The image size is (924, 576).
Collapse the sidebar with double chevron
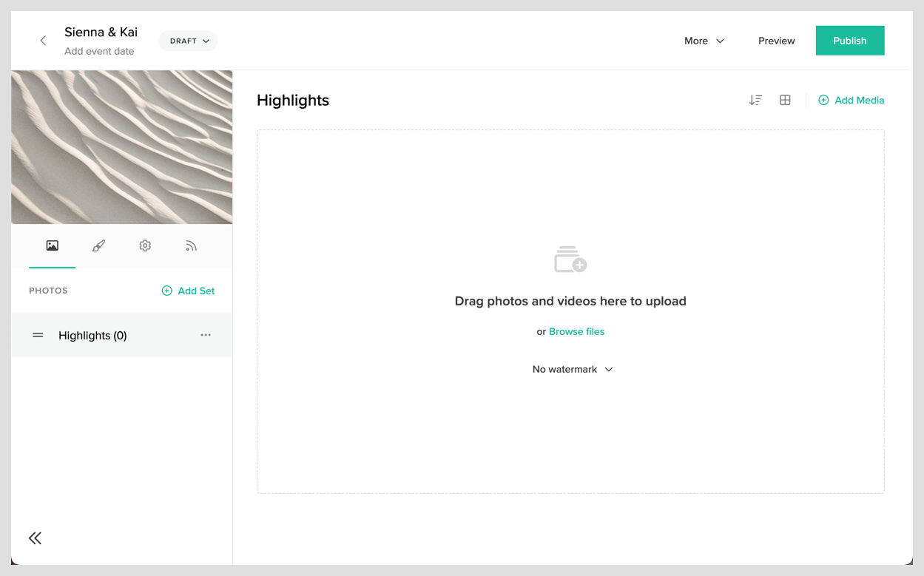(x=35, y=538)
